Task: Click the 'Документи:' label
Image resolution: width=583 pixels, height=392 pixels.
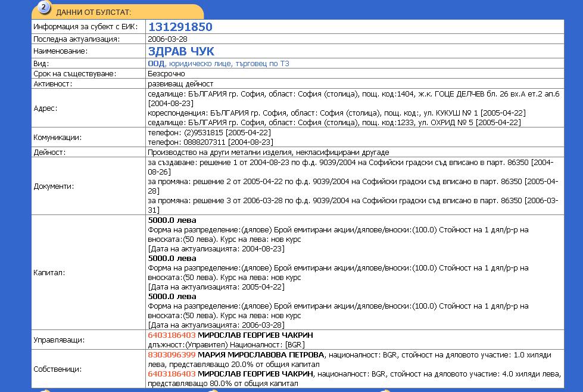Action: (x=54, y=186)
